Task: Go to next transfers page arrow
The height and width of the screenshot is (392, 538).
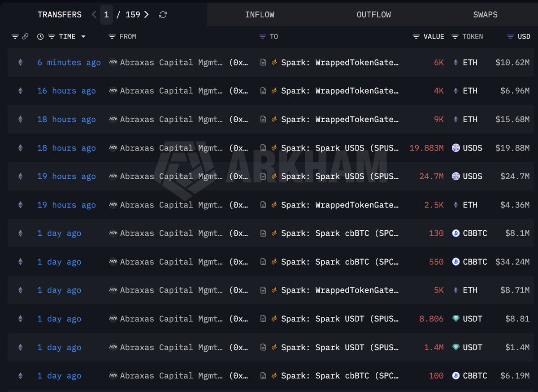Action: point(147,14)
